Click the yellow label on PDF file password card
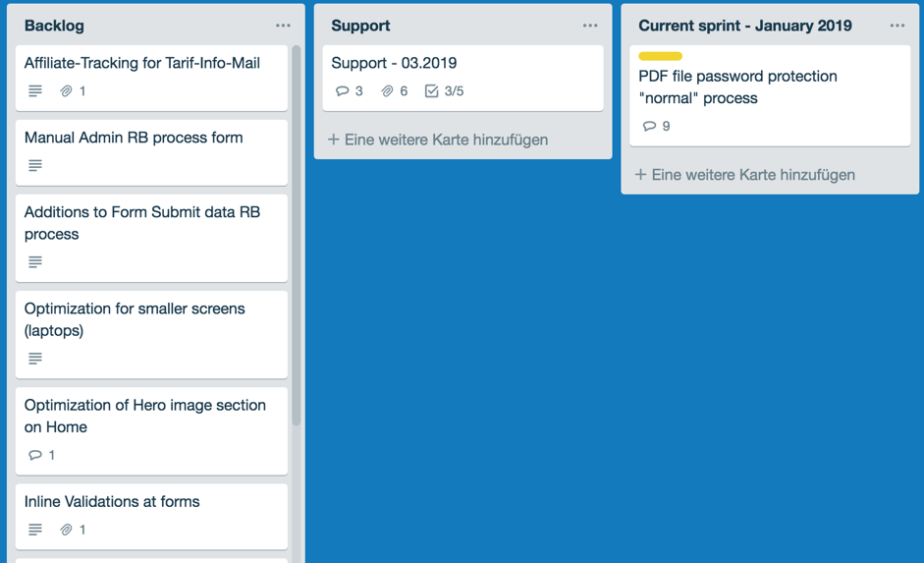Image resolution: width=924 pixels, height=563 pixels. pyautogui.click(x=660, y=56)
